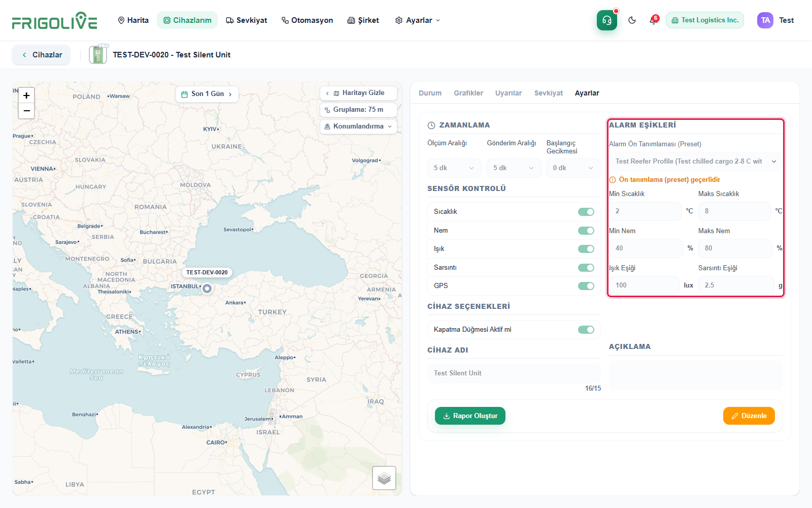
Task: Click Açıklama text area
Action: point(696,375)
